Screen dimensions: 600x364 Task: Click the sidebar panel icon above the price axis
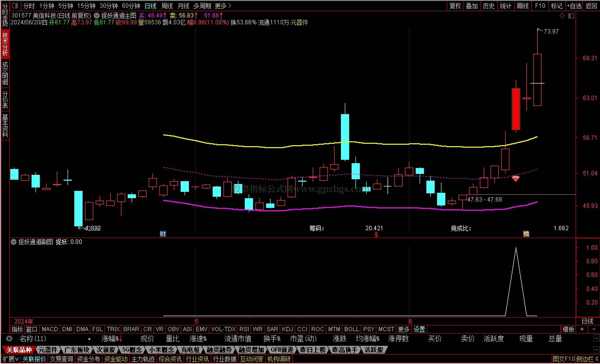(x=571, y=16)
